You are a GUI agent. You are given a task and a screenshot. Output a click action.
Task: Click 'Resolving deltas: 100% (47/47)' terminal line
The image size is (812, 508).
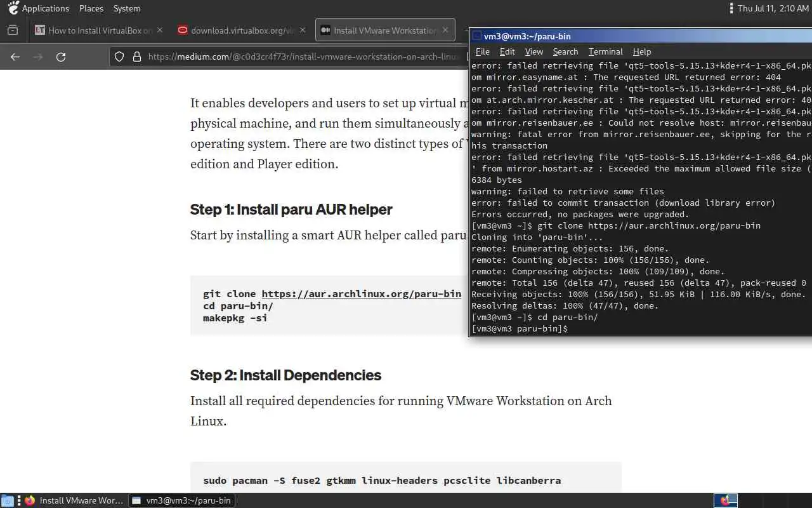point(565,305)
